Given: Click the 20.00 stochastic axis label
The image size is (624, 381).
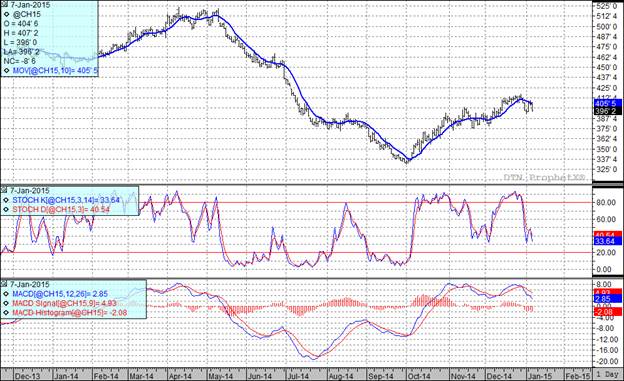Looking at the screenshot, I should [606, 252].
